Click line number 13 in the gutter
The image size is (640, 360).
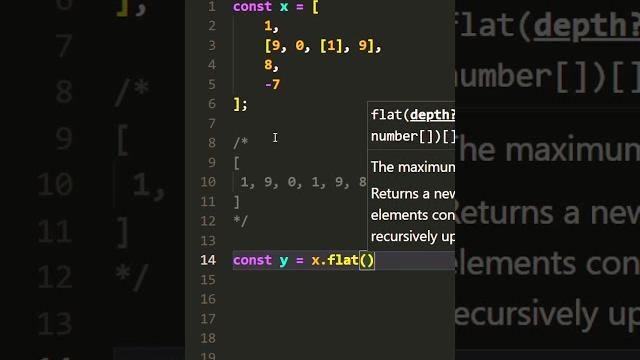coord(208,240)
